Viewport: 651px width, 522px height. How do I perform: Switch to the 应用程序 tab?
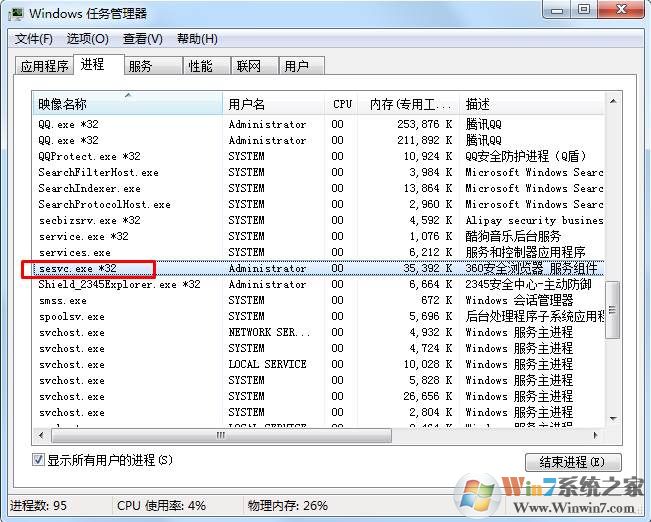pyautogui.click(x=44, y=66)
